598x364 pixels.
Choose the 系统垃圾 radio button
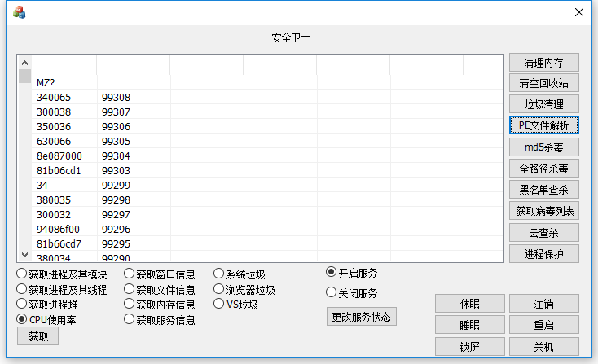click(x=219, y=274)
